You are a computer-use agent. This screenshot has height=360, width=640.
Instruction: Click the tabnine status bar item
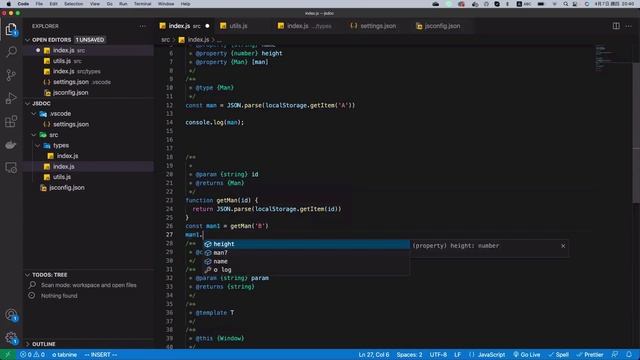64,355
